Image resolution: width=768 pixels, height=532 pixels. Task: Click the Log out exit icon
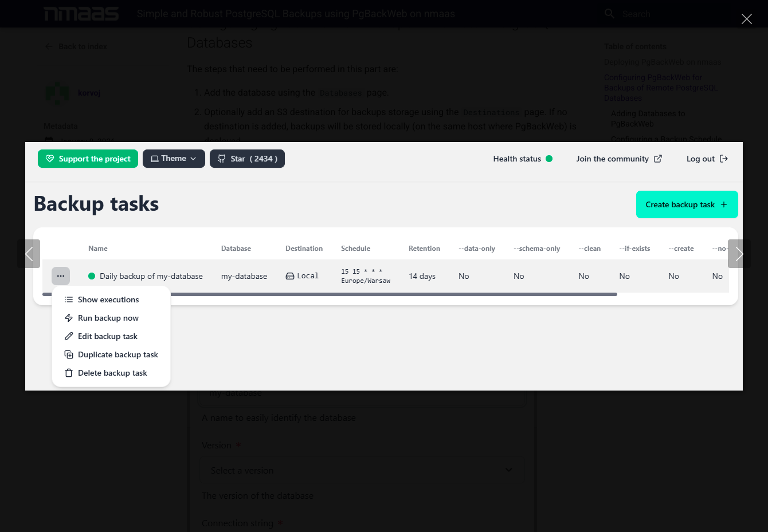[x=724, y=159]
